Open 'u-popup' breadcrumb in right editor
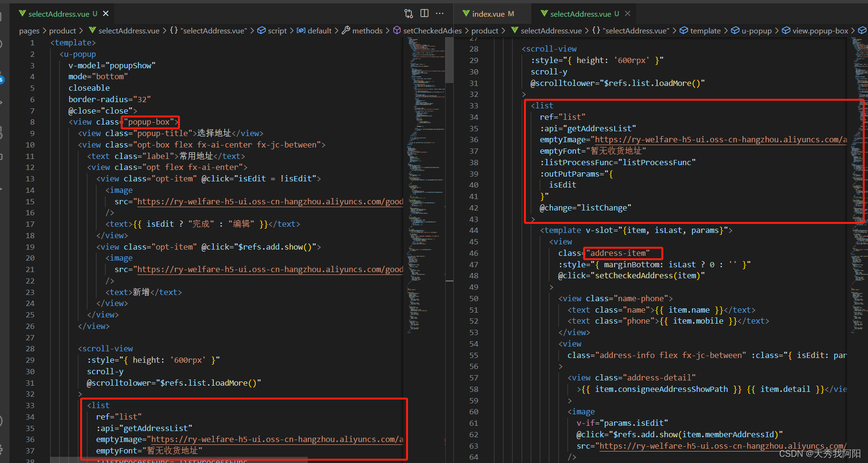Image resolution: width=868 pixels, height=463 pixels. pos(756,31)
